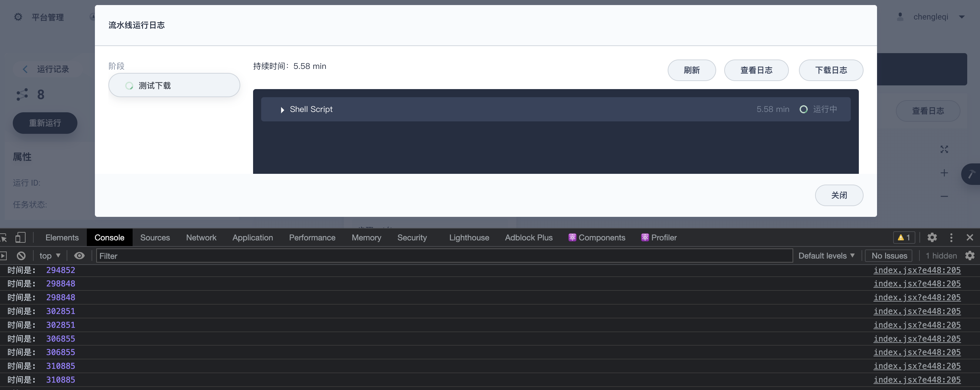The height and width of the screenshot is (390, 980).
Task: Click the DevTools settings gear icon
Action: (932, 238)
